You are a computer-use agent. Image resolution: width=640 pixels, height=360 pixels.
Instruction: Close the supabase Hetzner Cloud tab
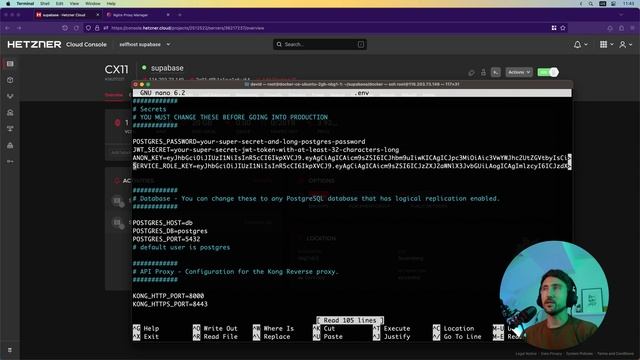click(98, 15)
